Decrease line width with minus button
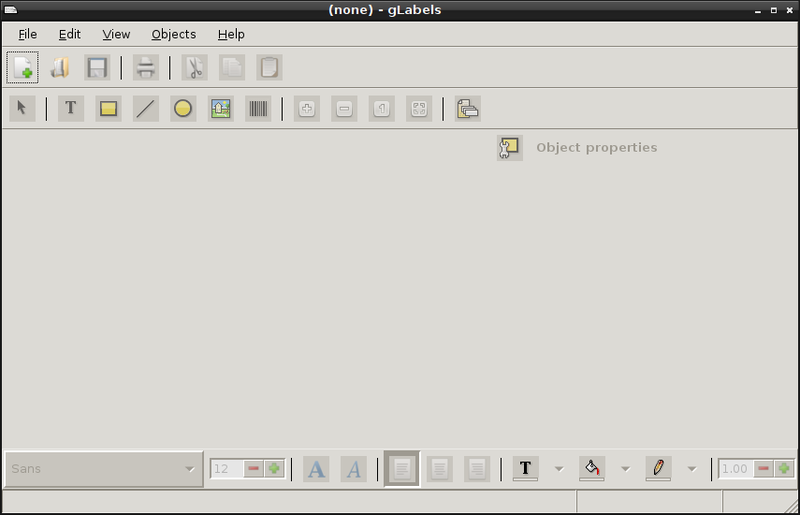Image resolution: width=800 pixels, height=515 pixels. pyautogui.click(x=764, y=469)
